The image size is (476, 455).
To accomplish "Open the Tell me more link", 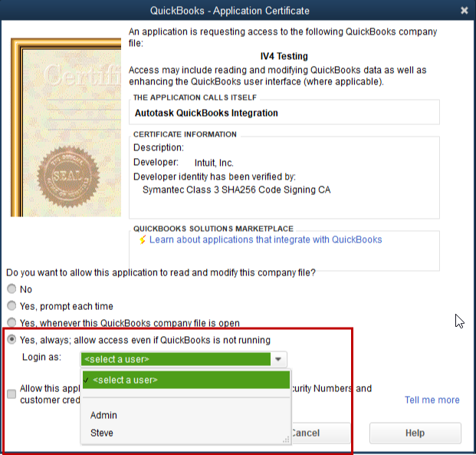I will 432,400.
